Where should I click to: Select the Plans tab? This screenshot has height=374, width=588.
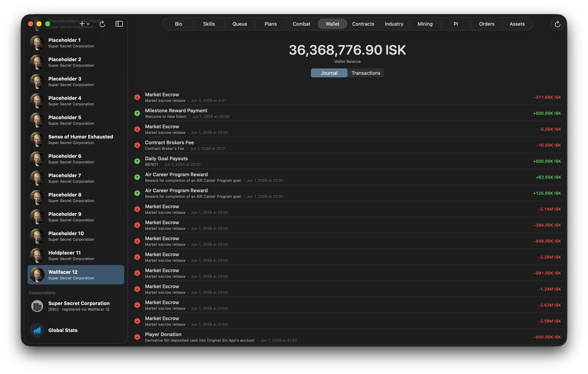(271, 24)
